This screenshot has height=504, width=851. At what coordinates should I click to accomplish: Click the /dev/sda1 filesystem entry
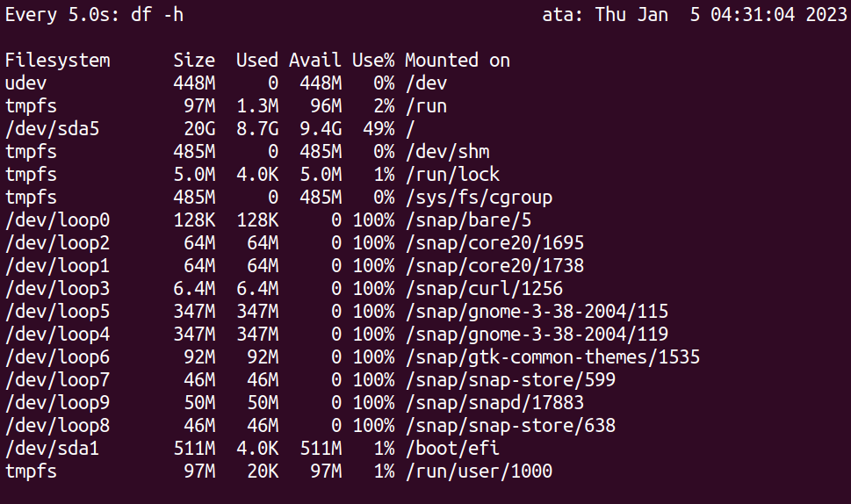point(52,448)
